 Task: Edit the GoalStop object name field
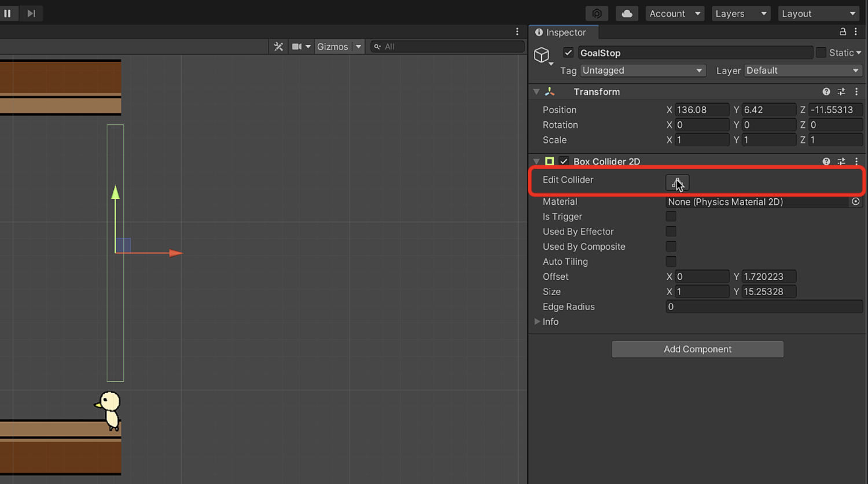pyautogui.click(x=694, y=53)
